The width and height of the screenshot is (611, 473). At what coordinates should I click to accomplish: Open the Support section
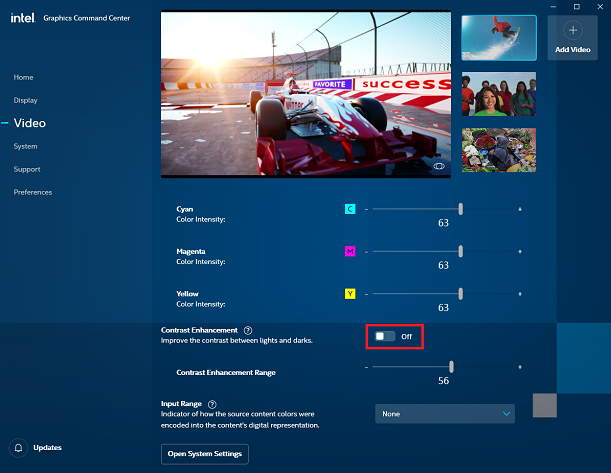tap(27, 169)
